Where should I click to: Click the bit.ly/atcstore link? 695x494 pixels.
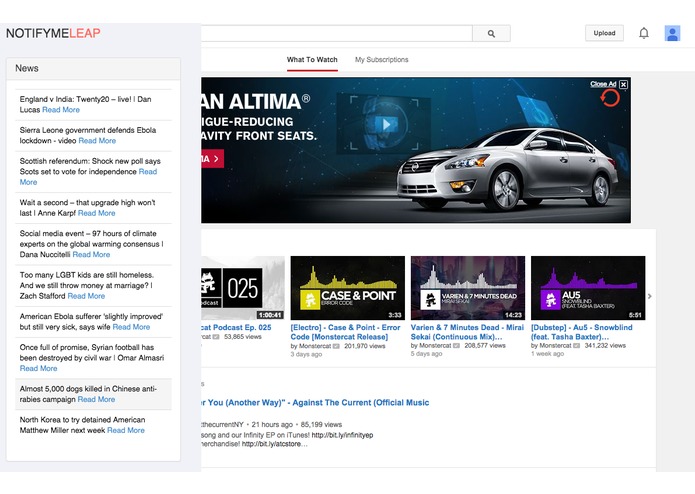pos(272,444)
